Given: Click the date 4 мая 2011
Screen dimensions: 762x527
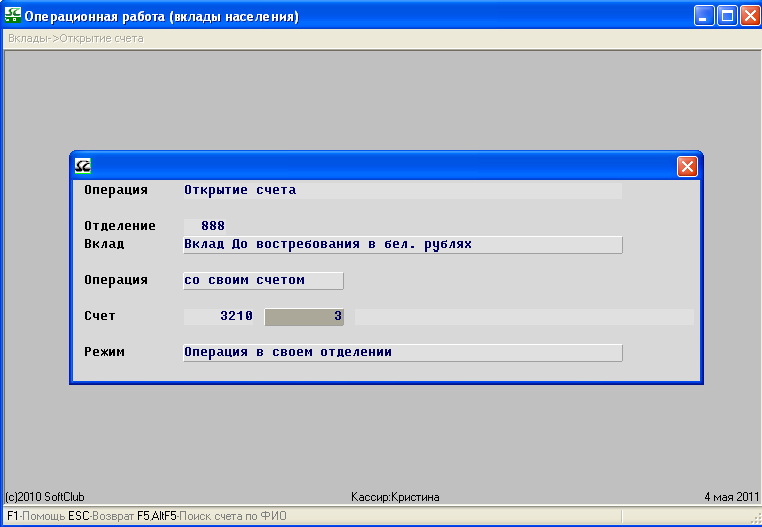Looking at the screenshot, I should pos(731,497).
